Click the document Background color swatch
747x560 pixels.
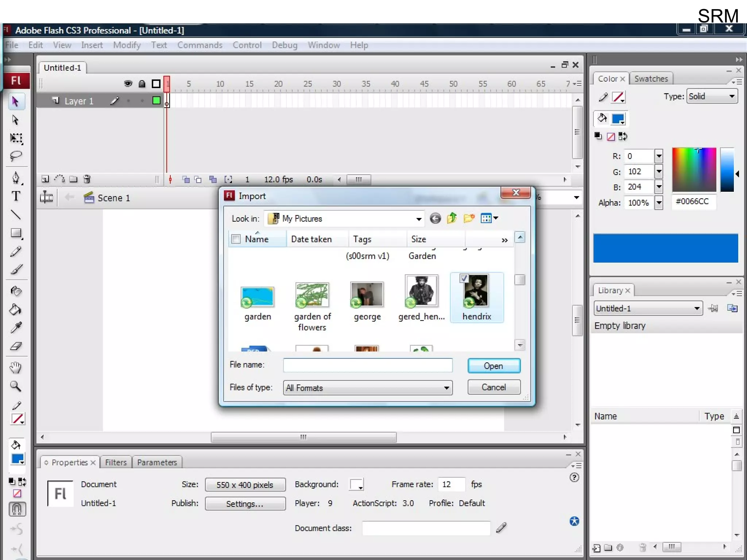tap(356, 485)
